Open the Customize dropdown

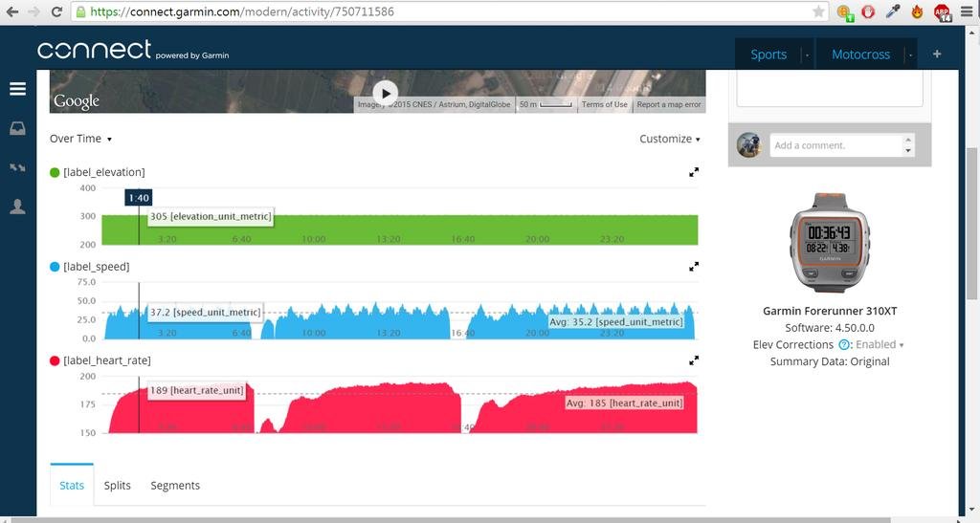(669, 139)
